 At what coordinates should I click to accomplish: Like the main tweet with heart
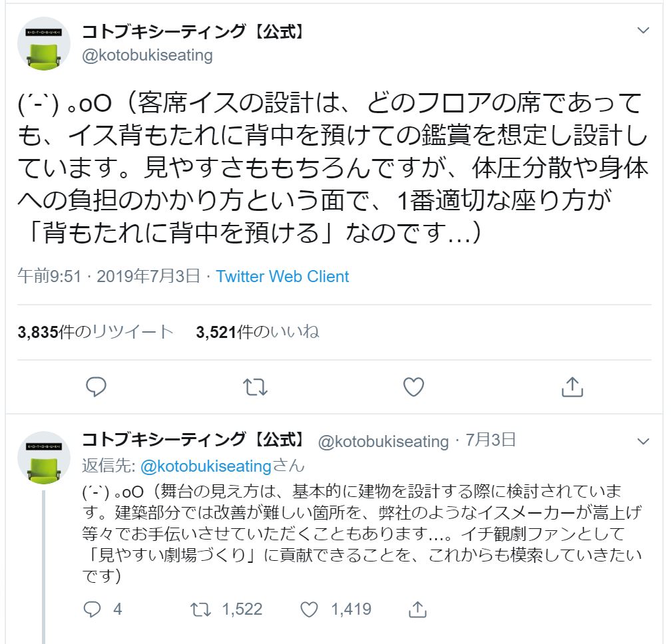point(413,387)
